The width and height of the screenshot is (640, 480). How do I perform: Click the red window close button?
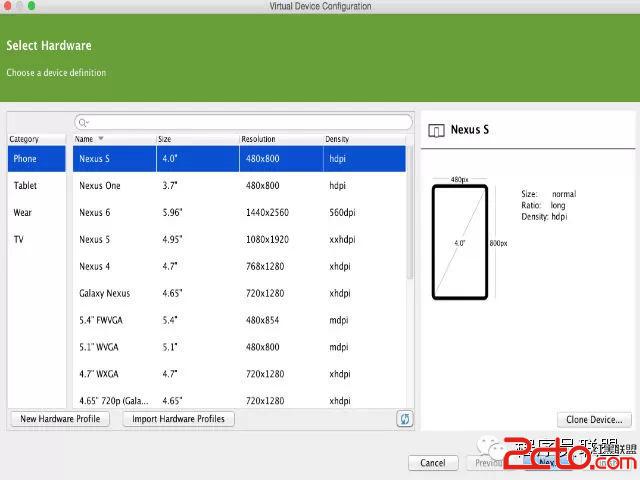click(x=7, y=6)
